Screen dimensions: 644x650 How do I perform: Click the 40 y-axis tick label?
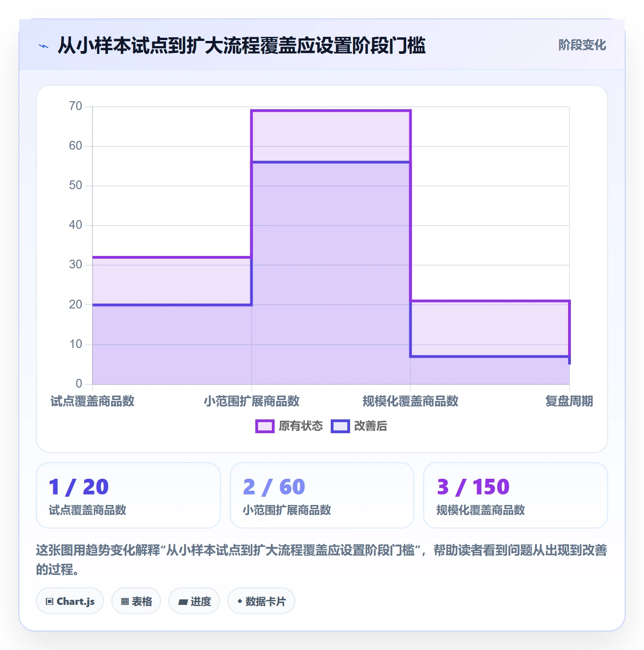[x=75, y=225]
